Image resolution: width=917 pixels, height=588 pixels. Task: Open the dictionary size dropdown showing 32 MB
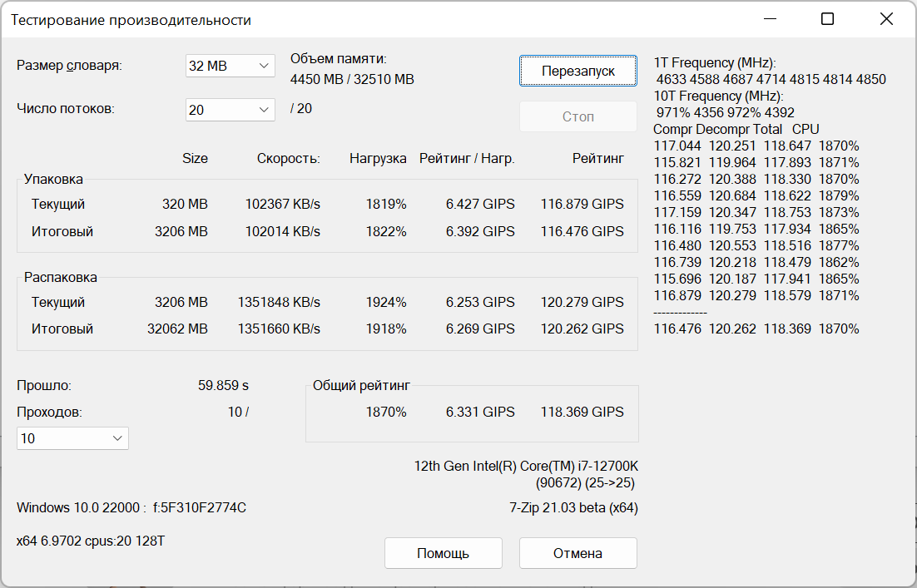[230, 66]
